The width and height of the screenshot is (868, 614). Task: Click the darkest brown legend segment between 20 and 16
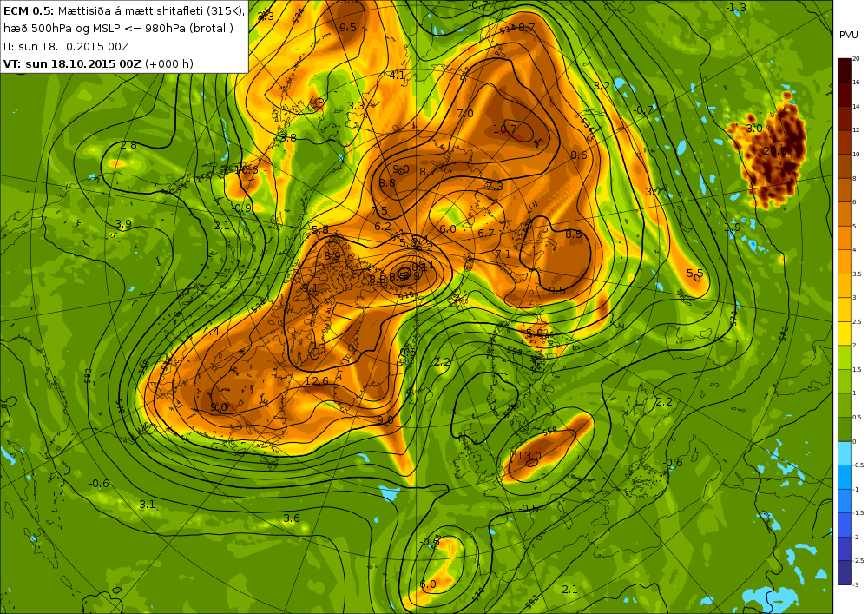(845, 70)
